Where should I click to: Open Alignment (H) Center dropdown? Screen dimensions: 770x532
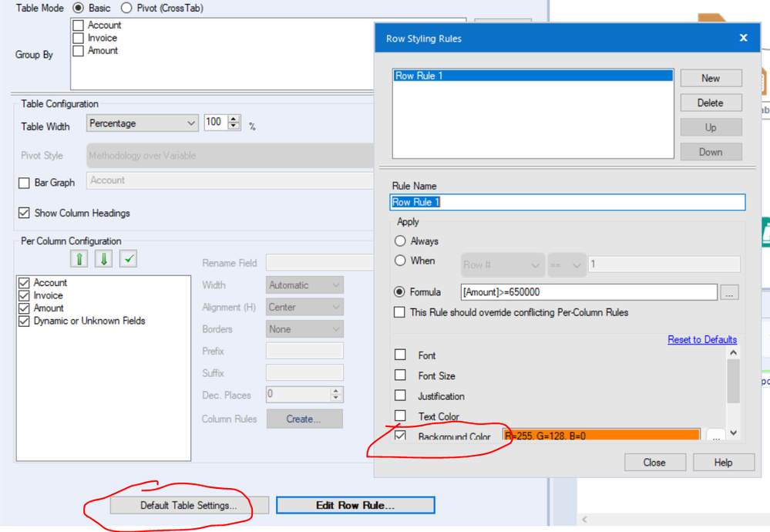pyautogui.click(x=305, y=307)
